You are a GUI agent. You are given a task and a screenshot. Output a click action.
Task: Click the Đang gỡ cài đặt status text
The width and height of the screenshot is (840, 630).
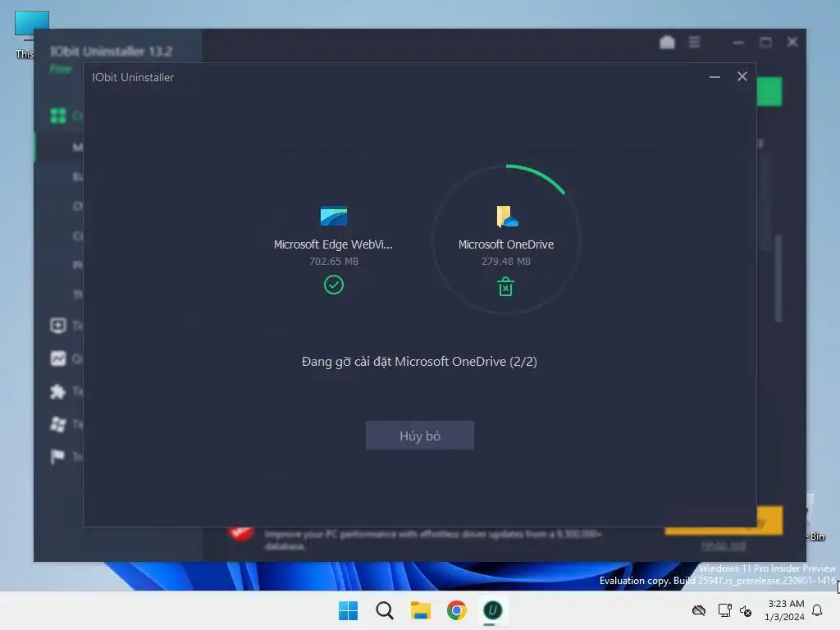pos(419,362)
